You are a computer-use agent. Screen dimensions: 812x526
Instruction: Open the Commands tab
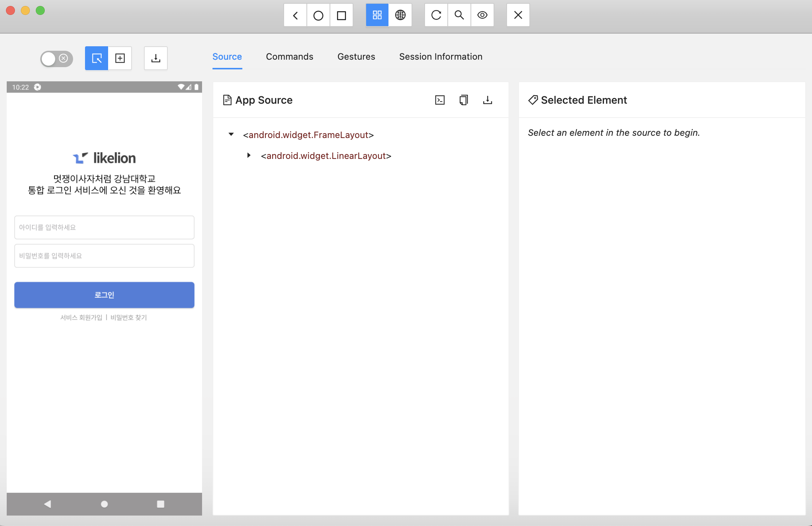(289, 57)
